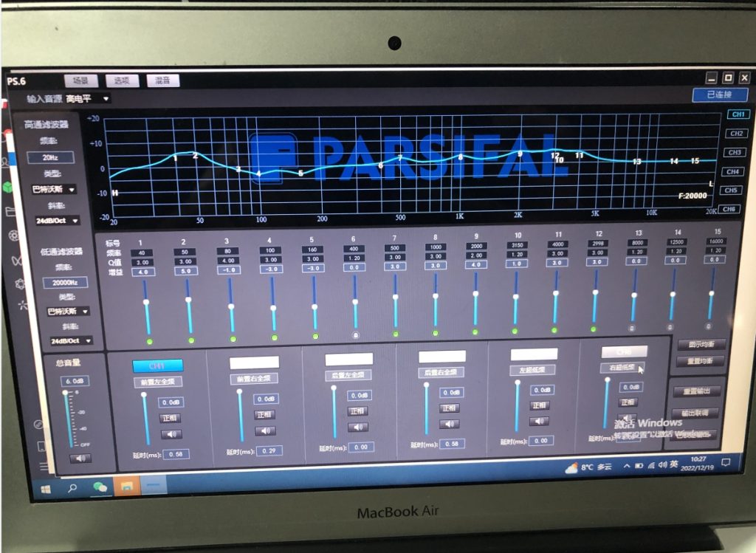Open the 选项 menu
This screenshot has width=756, height=553.
[x=122, y=80]
